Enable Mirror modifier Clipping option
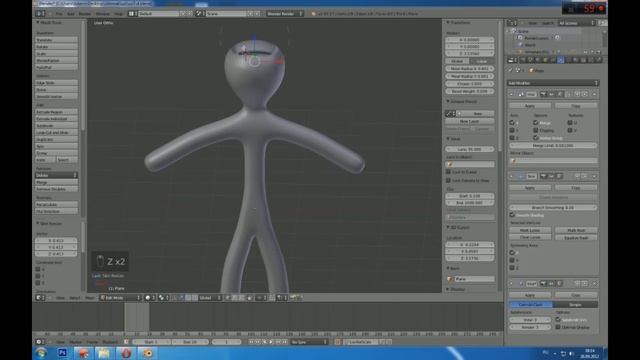Viewport: 640px width, 360px height. pyautogui.click(x=536, y=130)
